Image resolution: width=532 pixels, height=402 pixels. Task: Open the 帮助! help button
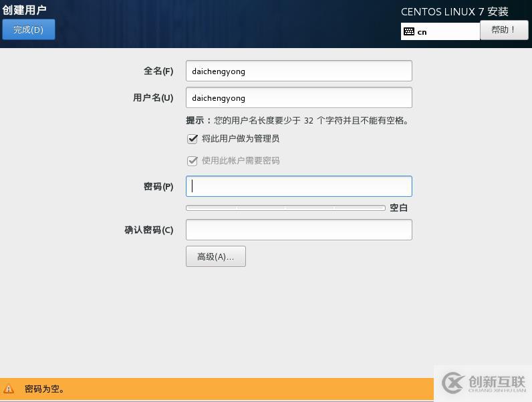(x=504, y=30)
